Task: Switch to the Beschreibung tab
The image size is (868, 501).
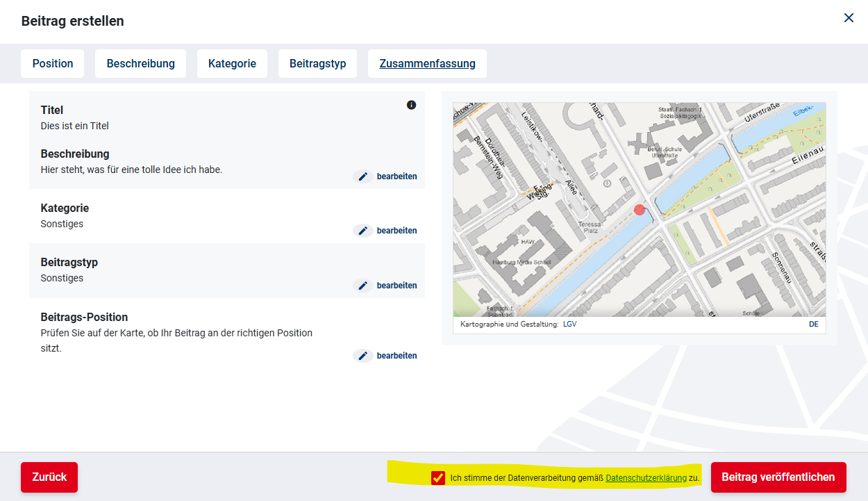Action: (x=140, y=64)
